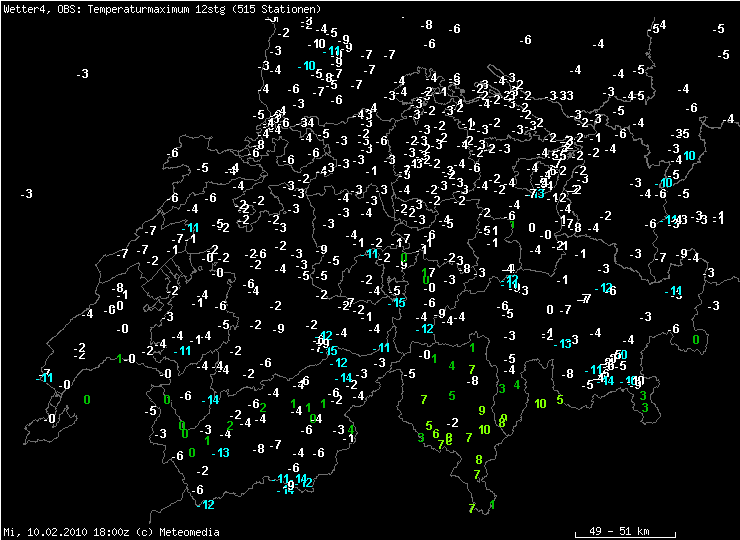The image size is (740, 540).
Task: Click the white -5 in the top-right corner
Action: tap(719, 28)
